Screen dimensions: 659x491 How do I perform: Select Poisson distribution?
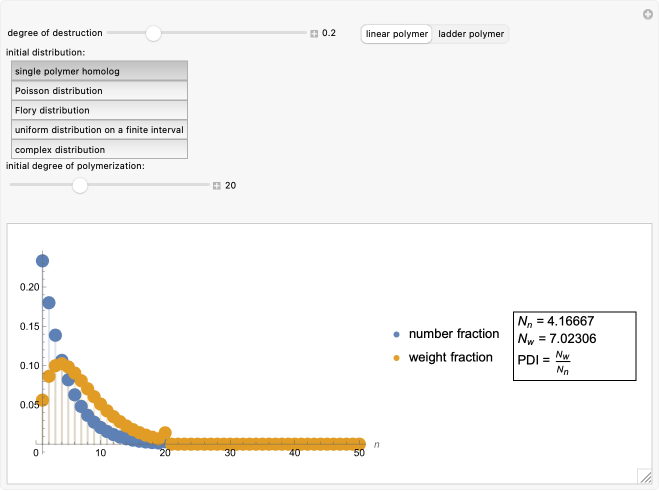(x=98, y=91)
